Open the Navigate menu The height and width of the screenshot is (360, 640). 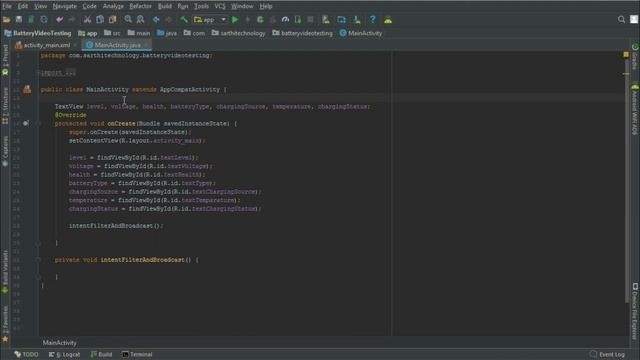(x=64, y=6)
